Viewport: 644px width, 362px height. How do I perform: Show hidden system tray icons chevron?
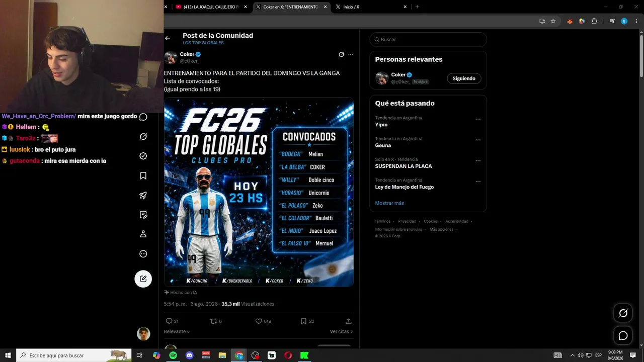572,355
